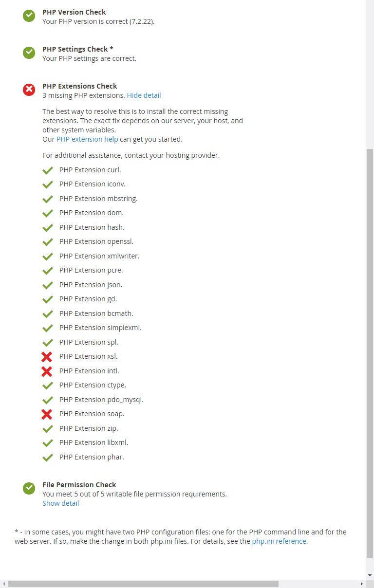374x588 pixels.
Task: Click the red X next to intl extension
Action: [x=47, y=371]
